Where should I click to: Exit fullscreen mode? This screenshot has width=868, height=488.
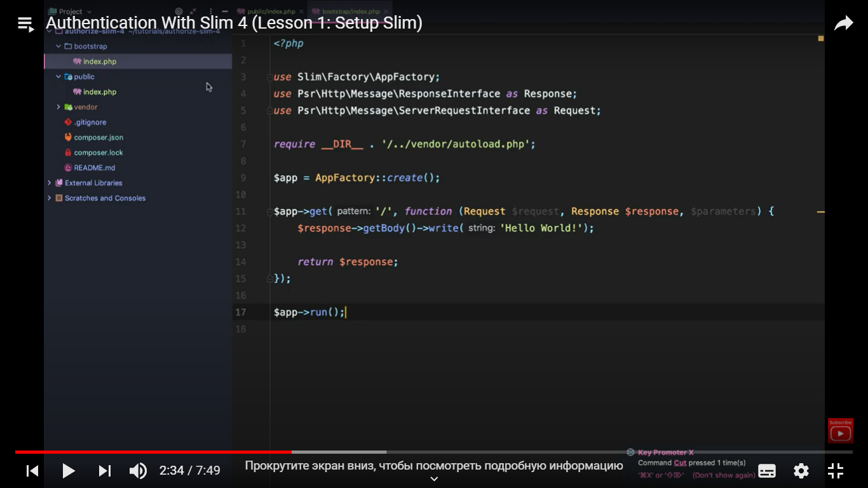click(836, 471)
